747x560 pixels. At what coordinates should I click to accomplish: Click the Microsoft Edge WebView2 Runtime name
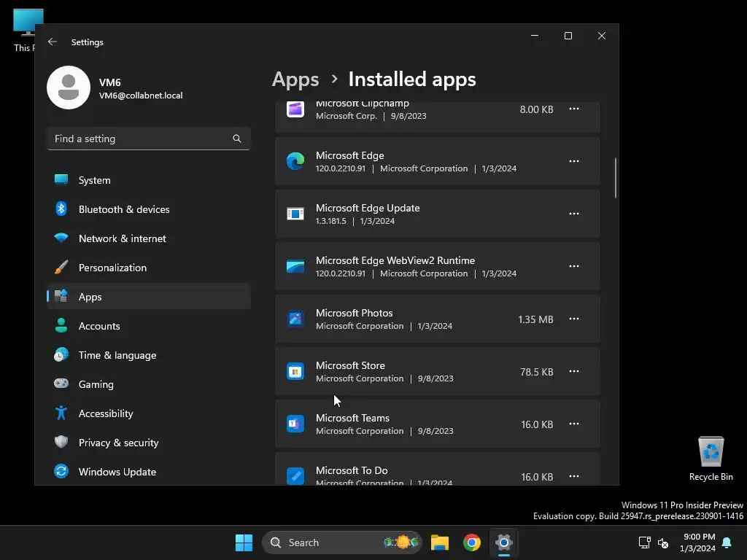coord(395,260)
